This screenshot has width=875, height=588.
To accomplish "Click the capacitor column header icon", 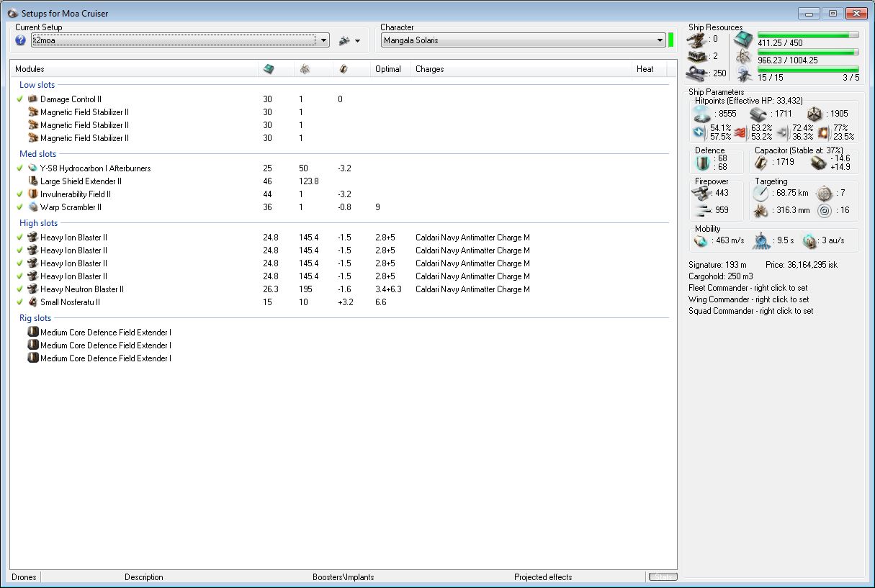I will tap(344, 69).
